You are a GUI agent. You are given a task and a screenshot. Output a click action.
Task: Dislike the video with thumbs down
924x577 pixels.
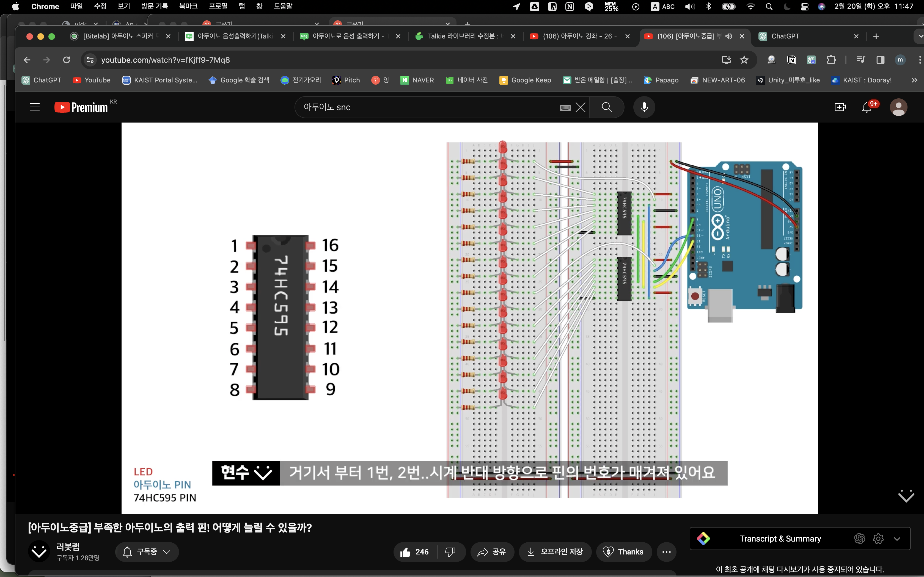point(450,552)
